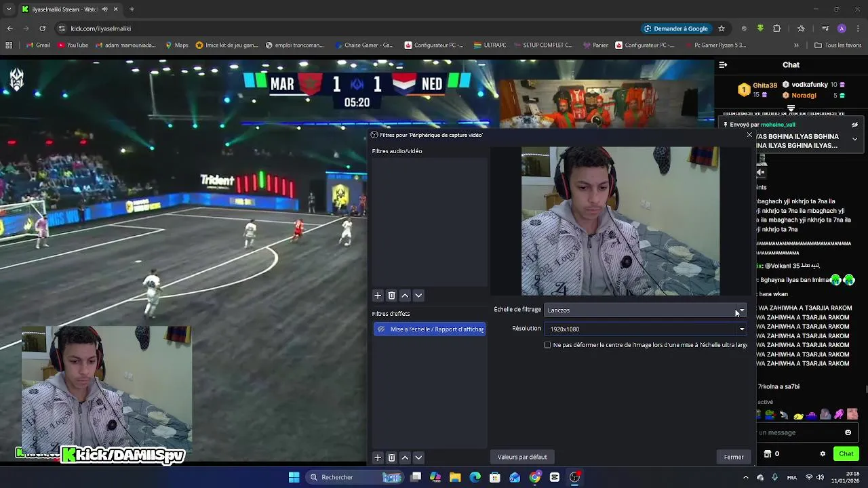
Task: Open CapCut from the taskbar
Action: 555,477
